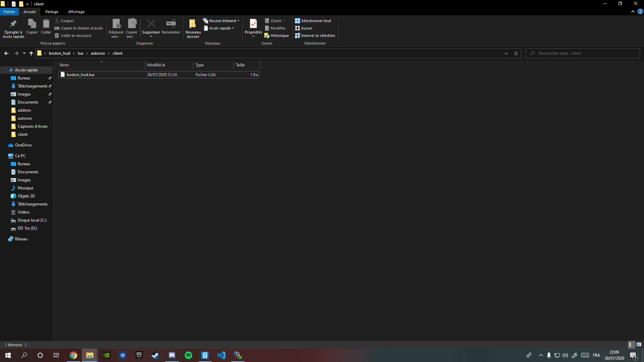The image size is (644, 362).
Task: Switch to details view in status bar
Action: [631, 345]
